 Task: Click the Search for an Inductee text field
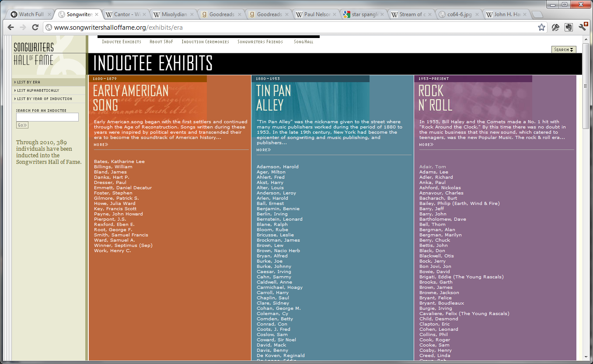[x=47, y=117]
